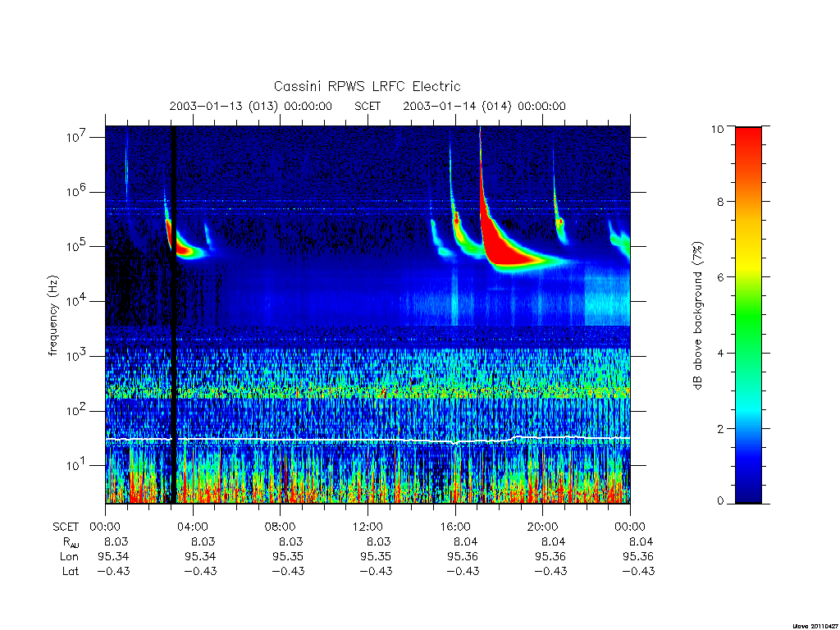Click the 12:00 SCET time label
The image size is (840, 630).
[x=367, y=527]
